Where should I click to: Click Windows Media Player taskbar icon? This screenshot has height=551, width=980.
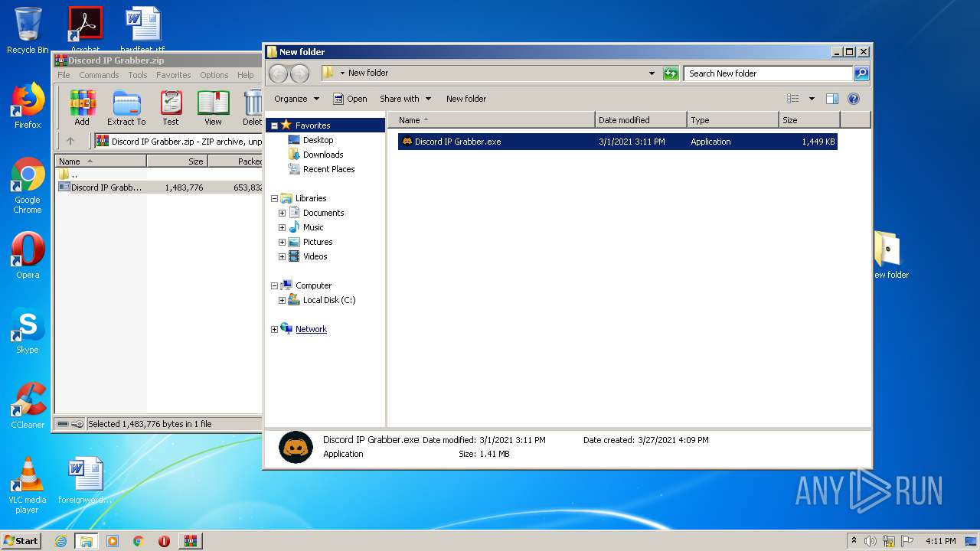113,541
